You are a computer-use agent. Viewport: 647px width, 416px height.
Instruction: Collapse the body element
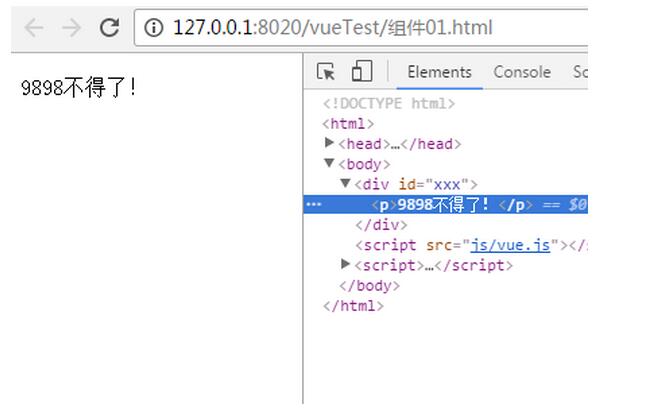click(x=329, y=164)
